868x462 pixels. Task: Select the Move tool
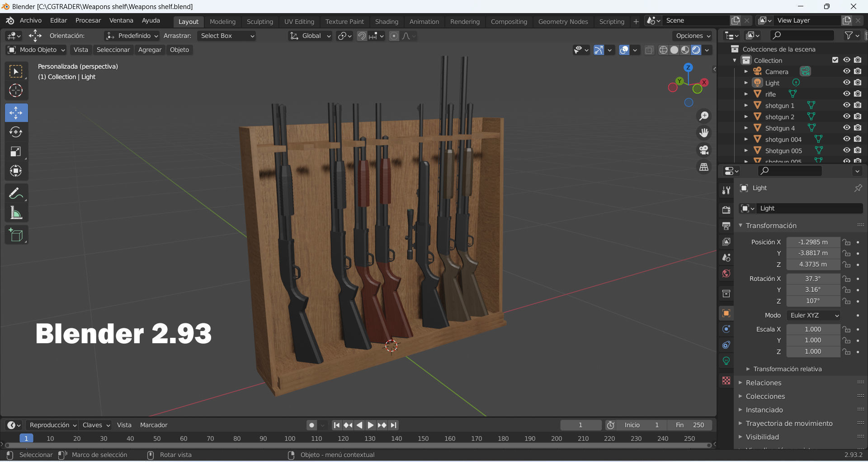(x=16, y=113)
